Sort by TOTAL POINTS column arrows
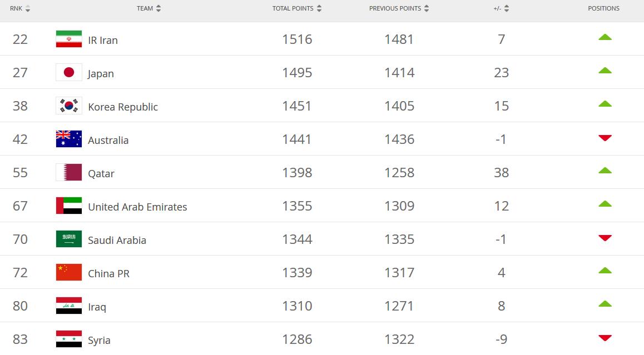Viewport: 644px width, 355px height. point(319,8)
